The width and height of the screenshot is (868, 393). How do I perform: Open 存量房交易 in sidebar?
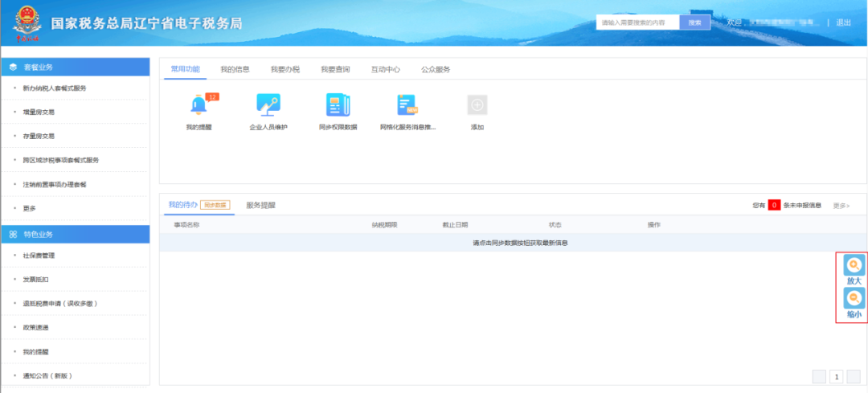click(39, 136)
